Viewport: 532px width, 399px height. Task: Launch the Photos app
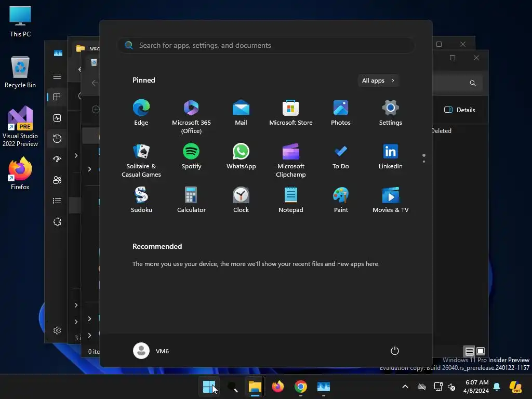click(x=341, y=113)
